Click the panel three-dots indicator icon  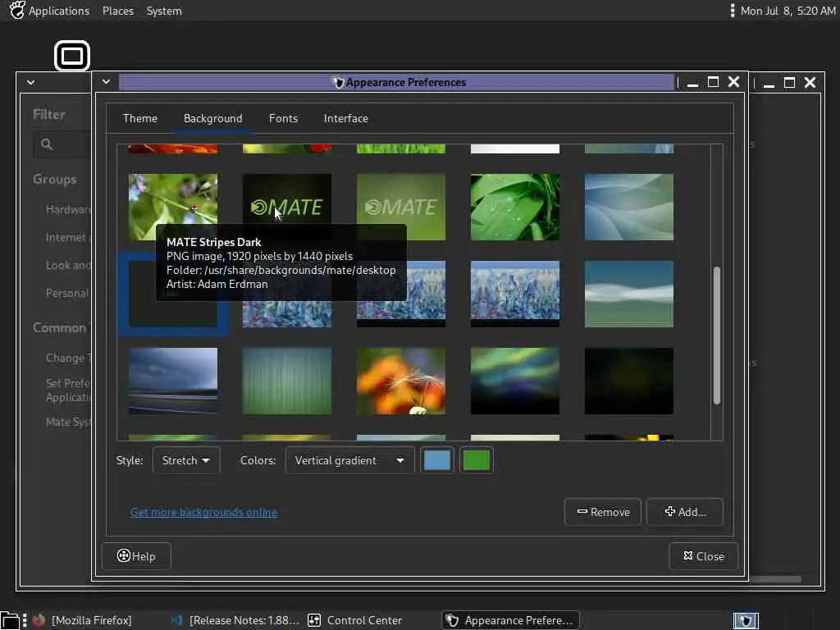(733, 11)
